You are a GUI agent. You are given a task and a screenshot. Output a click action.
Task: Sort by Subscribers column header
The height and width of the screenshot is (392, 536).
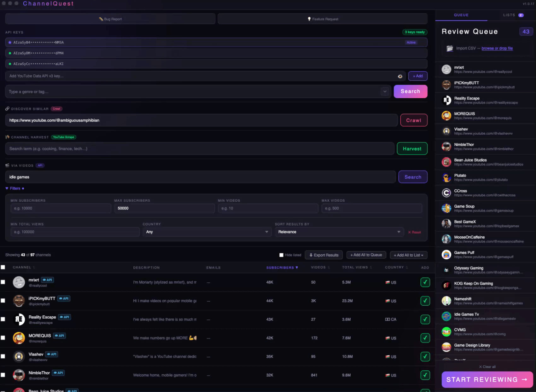(282, 268)
